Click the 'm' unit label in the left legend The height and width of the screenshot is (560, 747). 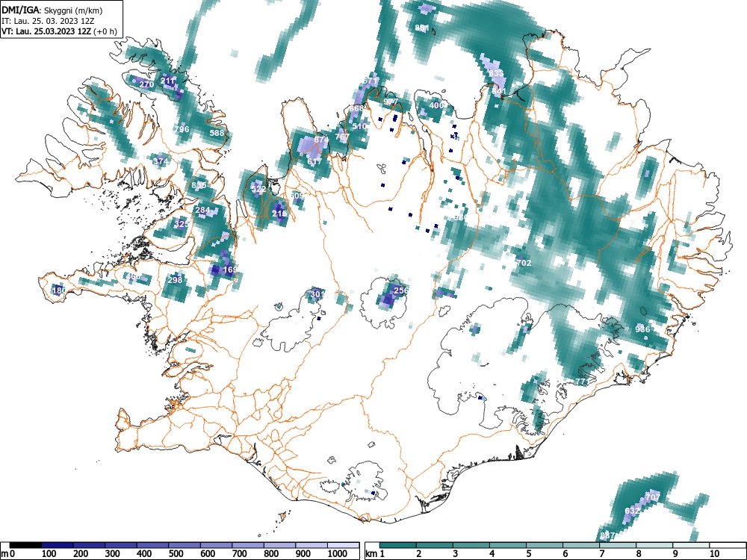tap(4, 554)
